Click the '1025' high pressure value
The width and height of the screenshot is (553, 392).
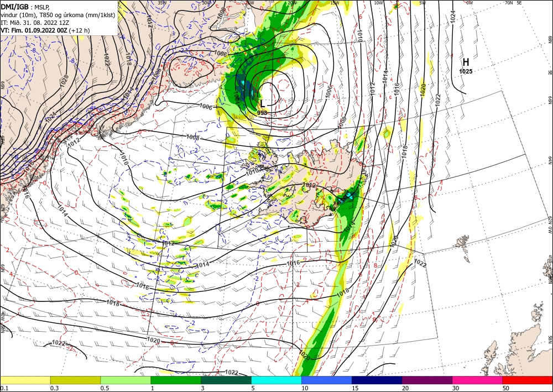[x=466, y=71]
